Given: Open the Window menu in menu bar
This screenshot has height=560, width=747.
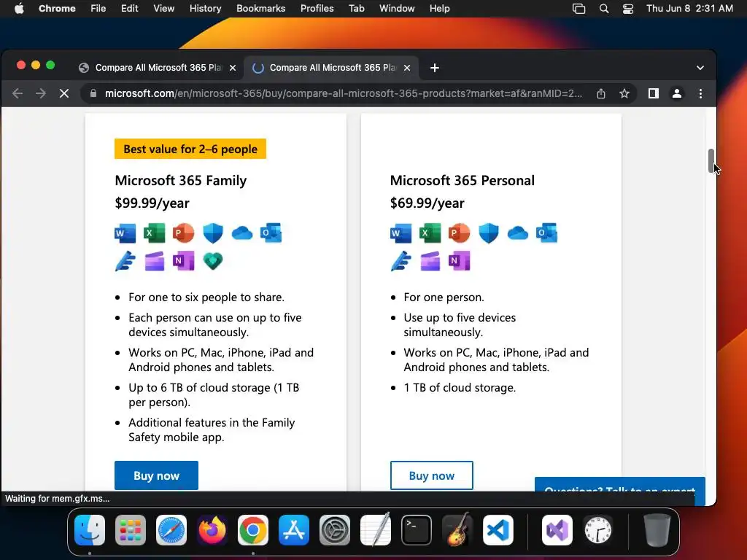Looking at the screenshot, I should click(397, 9).
